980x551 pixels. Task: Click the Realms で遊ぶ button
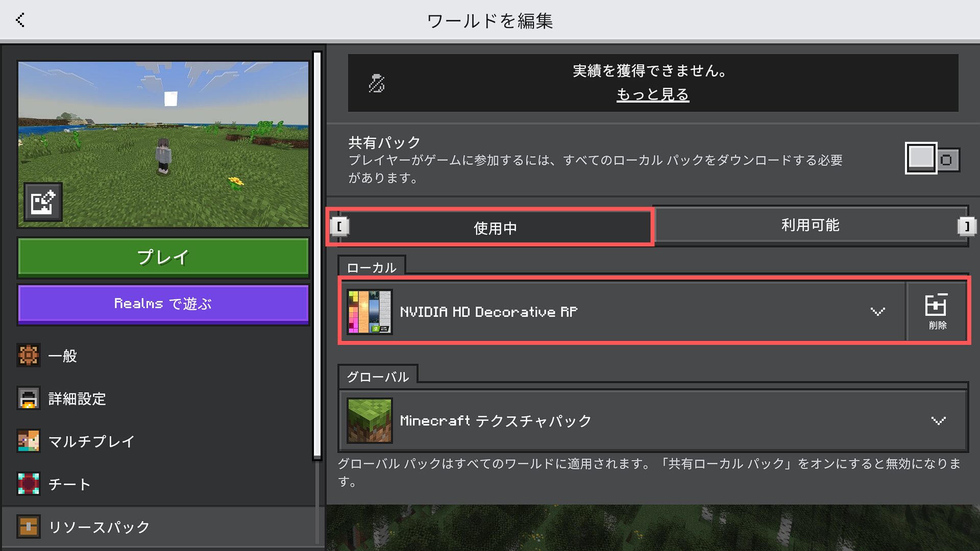(163, 304)
